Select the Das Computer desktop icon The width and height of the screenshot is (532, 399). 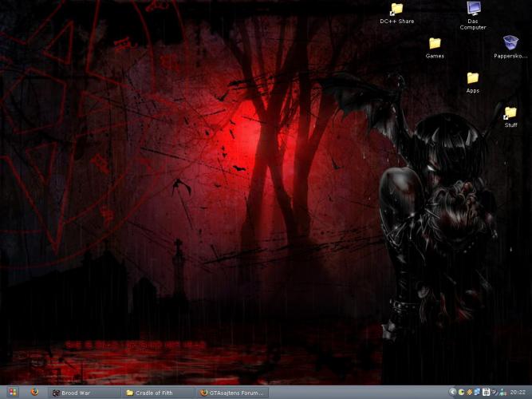[x=473, y=9]
